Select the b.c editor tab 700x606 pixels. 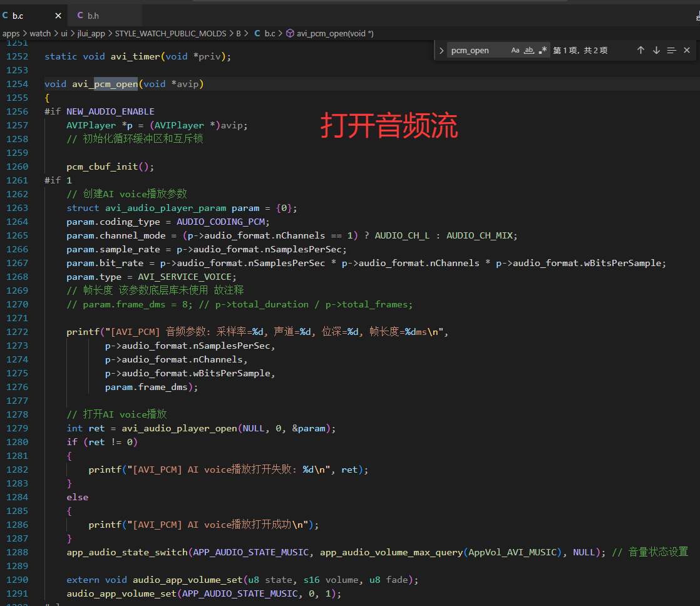point(33,16)
